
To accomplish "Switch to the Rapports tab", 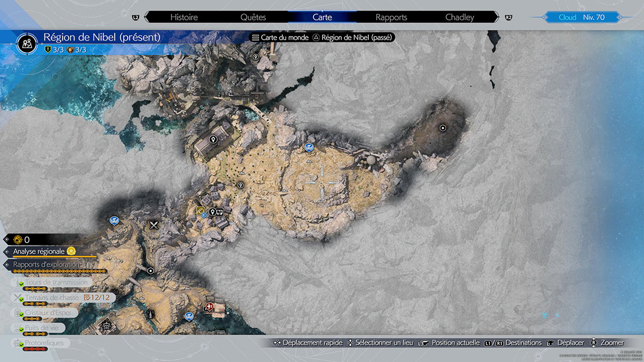I will (x=391, y=17).
